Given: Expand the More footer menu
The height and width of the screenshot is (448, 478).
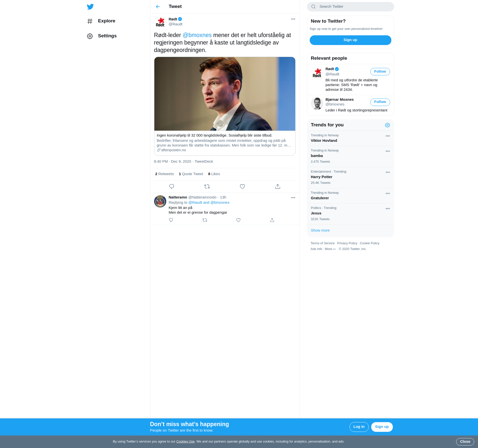Looking at the screenshot, I should pyautogui.click(x=330, y=249).
